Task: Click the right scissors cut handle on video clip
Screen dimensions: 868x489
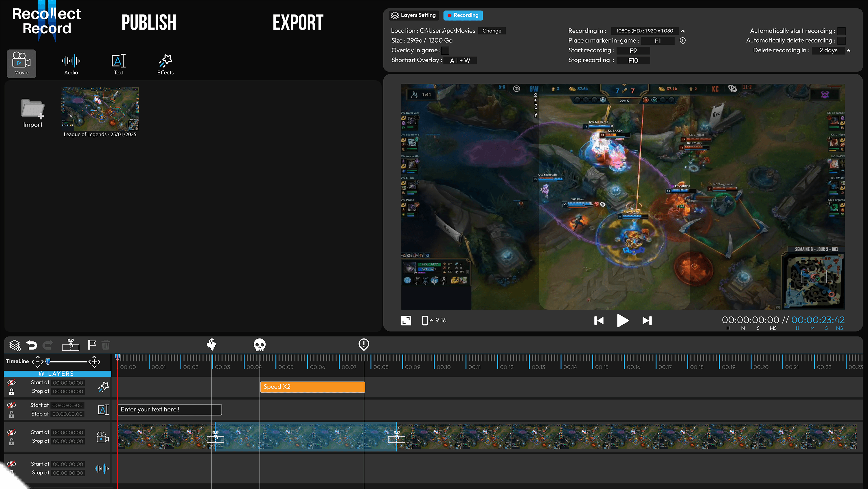Action: click(397, 436)
